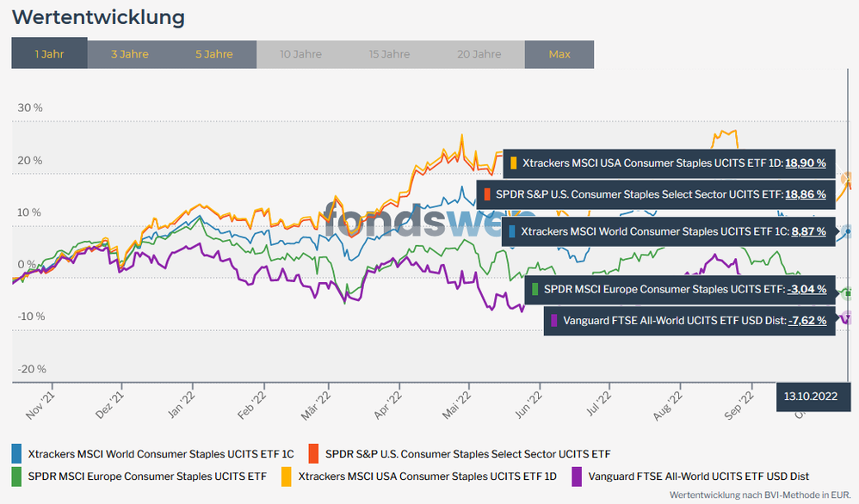The height and width of the screenshot is (504, 859).
Task: Click the green legend square for SPDR MSCI Europe
Action: (x=17, y=476)
